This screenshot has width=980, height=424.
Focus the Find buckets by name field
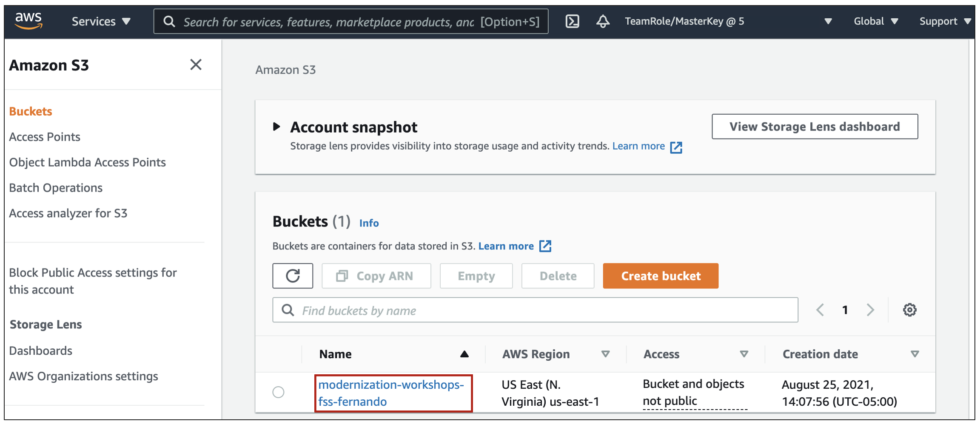[x=535, y=310]
